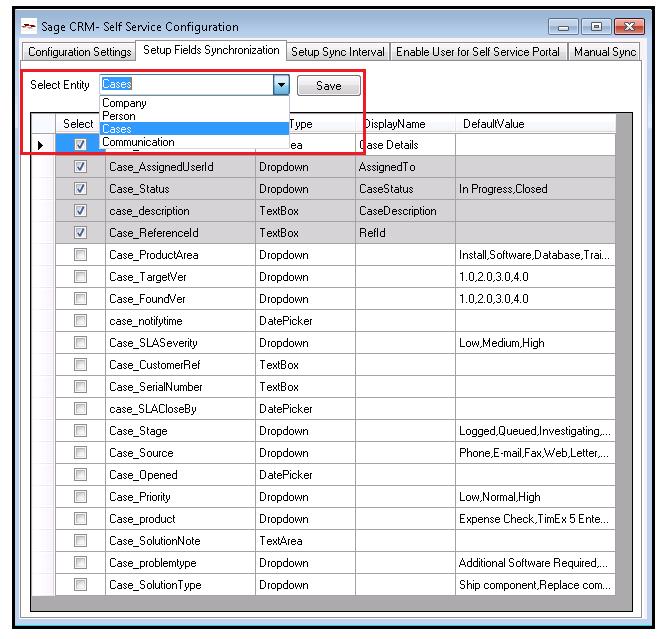Open the Setup Sync Interval tab

pyautogui.click(x=337, y=52)
